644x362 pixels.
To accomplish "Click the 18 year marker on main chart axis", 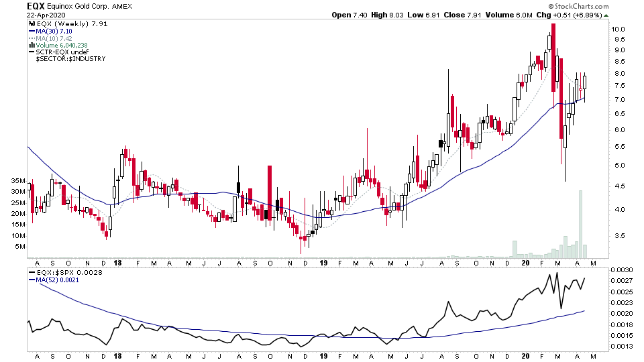I will (x=117, y=263).
